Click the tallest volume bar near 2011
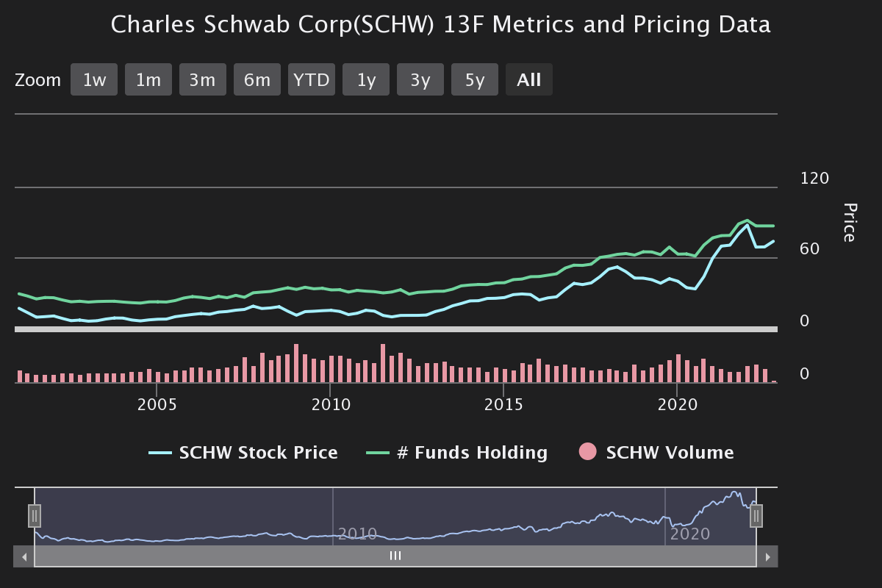 point(383,363)
